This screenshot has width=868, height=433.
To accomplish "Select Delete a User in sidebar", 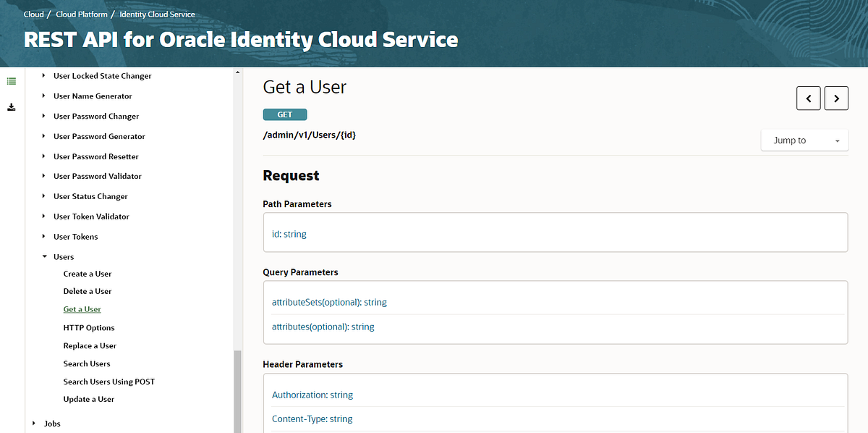I will coord(88,291).
